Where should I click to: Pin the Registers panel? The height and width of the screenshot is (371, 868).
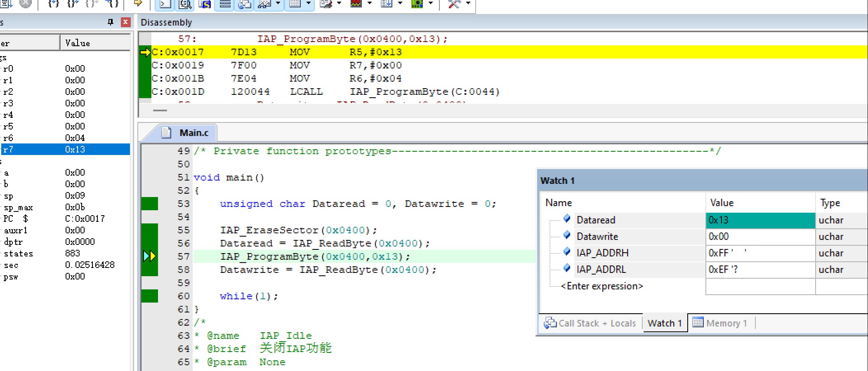tap(110, 22)
